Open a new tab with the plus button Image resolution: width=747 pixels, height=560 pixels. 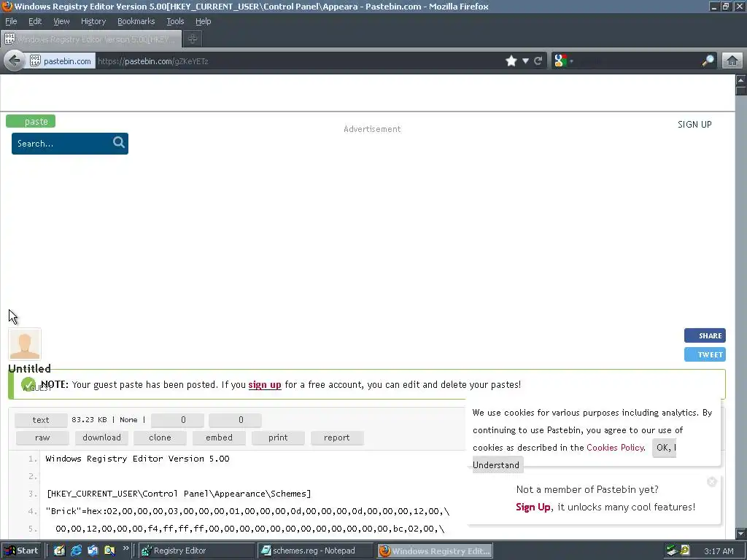tap(193, 39)
